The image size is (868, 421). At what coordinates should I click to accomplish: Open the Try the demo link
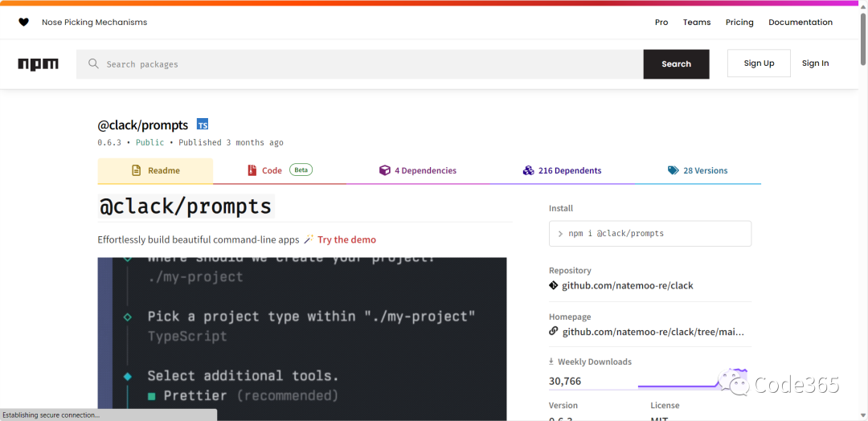point(346,239)
